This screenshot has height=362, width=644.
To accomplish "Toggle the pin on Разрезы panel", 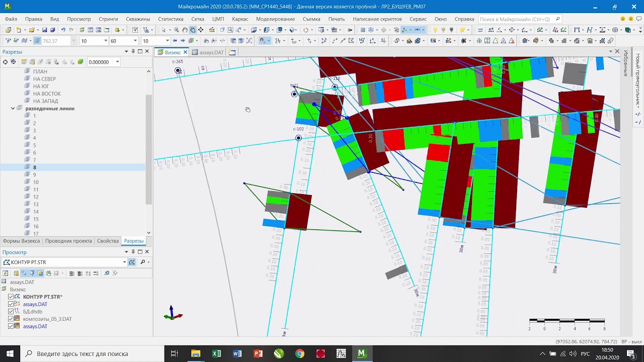I will pos(133,51).
